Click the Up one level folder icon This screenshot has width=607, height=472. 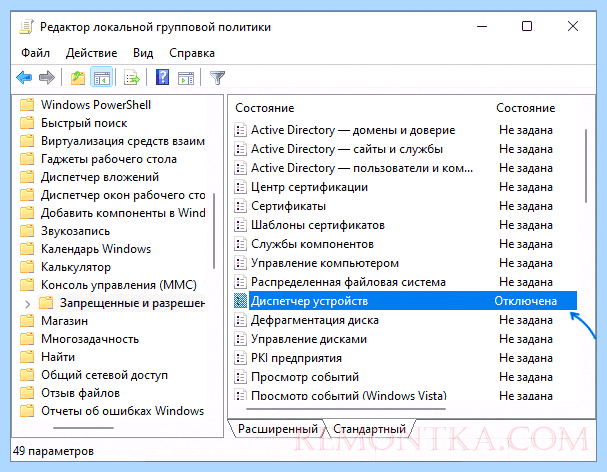click(x=78, y=77)
